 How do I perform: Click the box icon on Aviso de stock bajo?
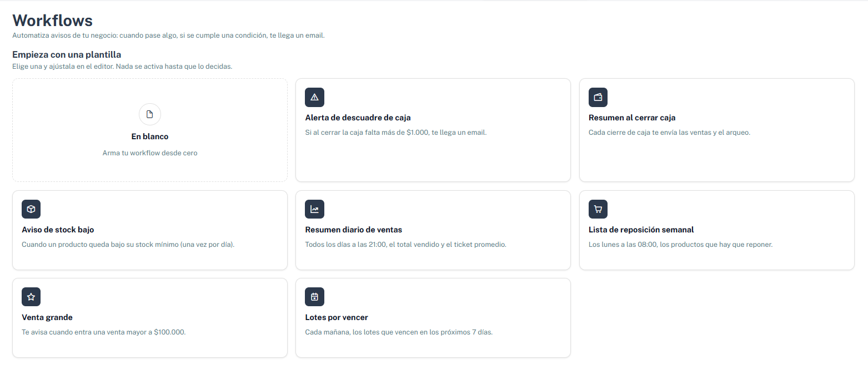31,209
